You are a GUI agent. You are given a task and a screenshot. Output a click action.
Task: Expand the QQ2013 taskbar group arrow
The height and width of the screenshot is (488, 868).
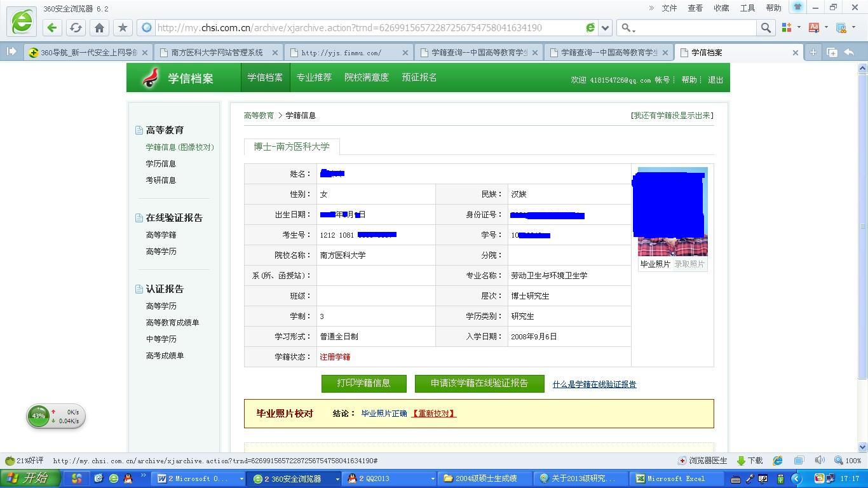[433, 479]
